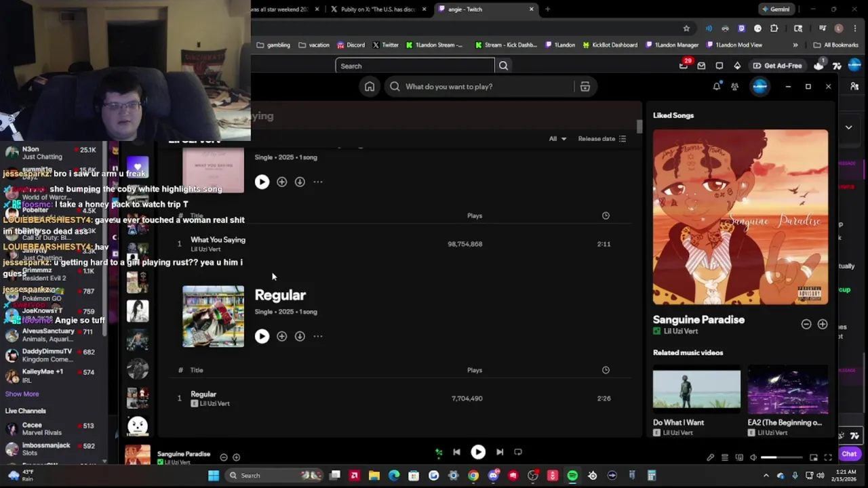Open the Discord bookmark

[351, 45]
